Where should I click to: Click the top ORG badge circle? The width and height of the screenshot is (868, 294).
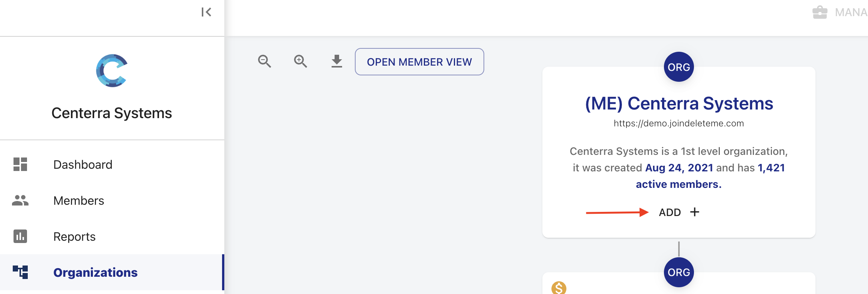679,67
